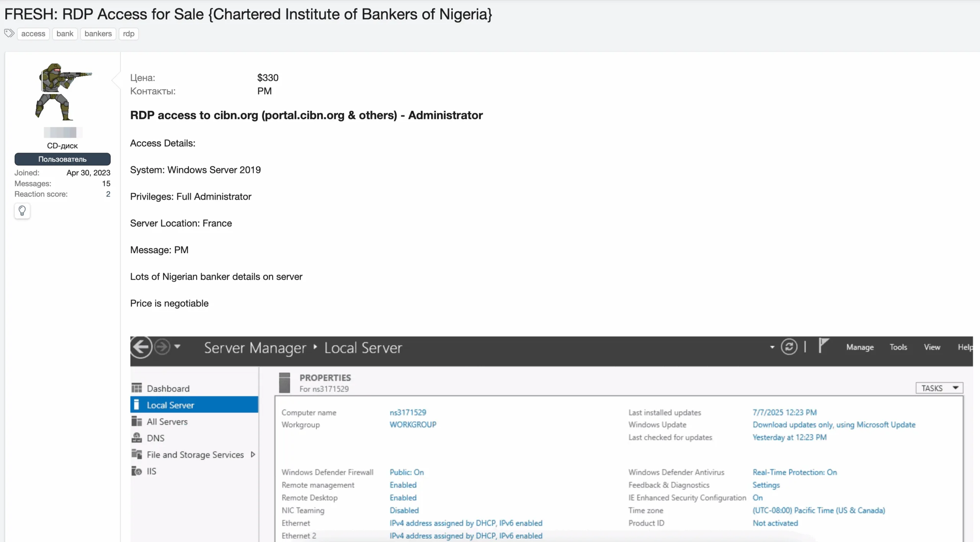980x542 pixels.
Task: Click computer name ns3171529 link
Action: [x=408, y=412]
